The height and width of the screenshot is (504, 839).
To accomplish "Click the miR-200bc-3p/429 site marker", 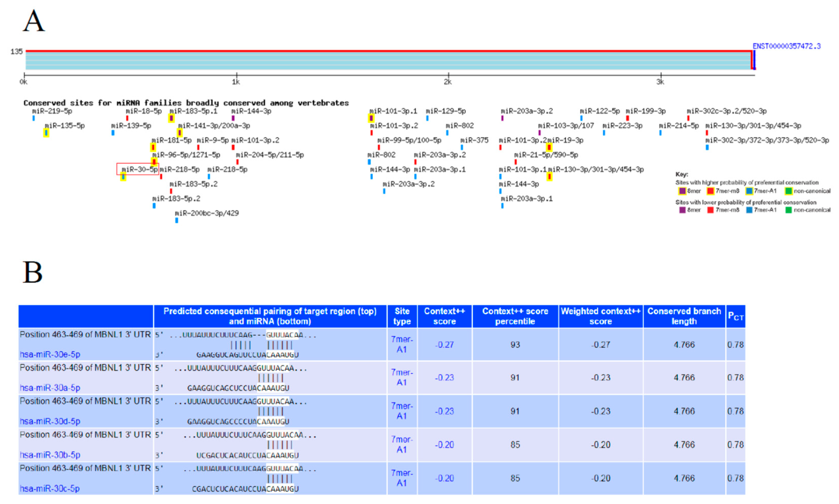I will [x=177, y=220].
